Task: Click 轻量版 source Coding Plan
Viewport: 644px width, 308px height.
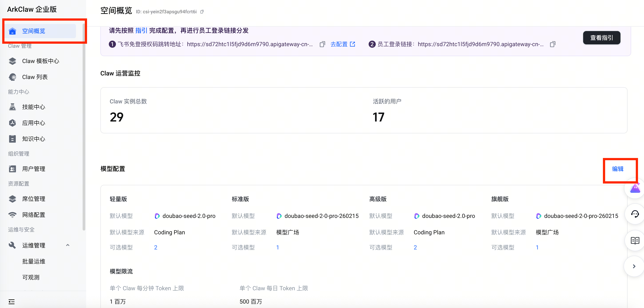Action: click(x=169, y=232)
